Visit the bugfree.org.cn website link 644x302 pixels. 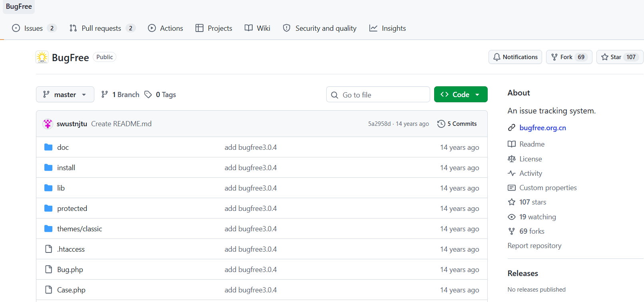pyautogui.click(x=542, y=128)
